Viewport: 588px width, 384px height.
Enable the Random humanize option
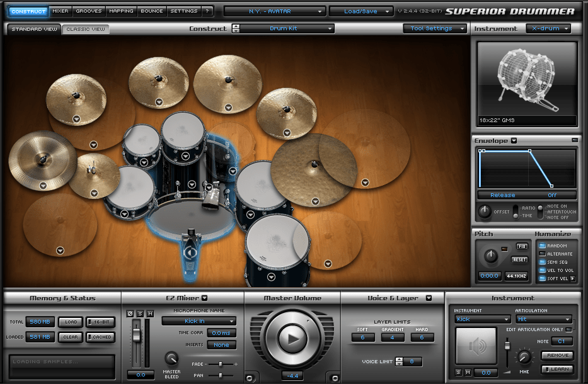pos(542,246)
